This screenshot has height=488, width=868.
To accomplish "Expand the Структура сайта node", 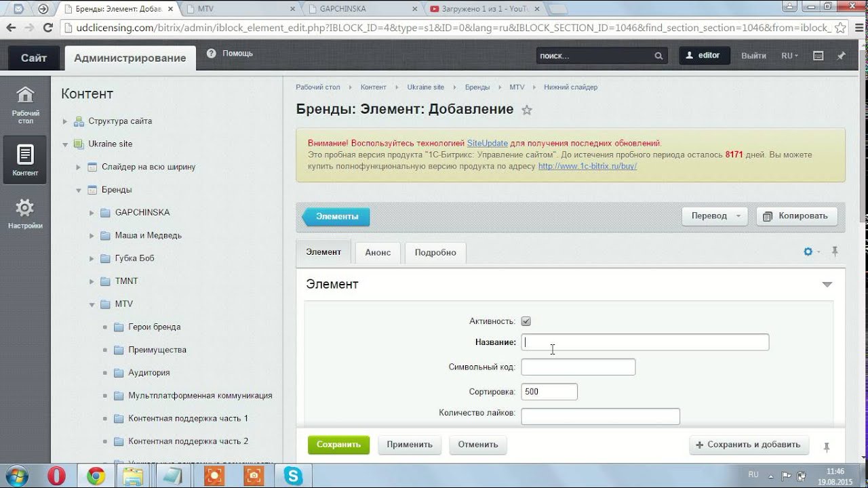I will 65,121.
